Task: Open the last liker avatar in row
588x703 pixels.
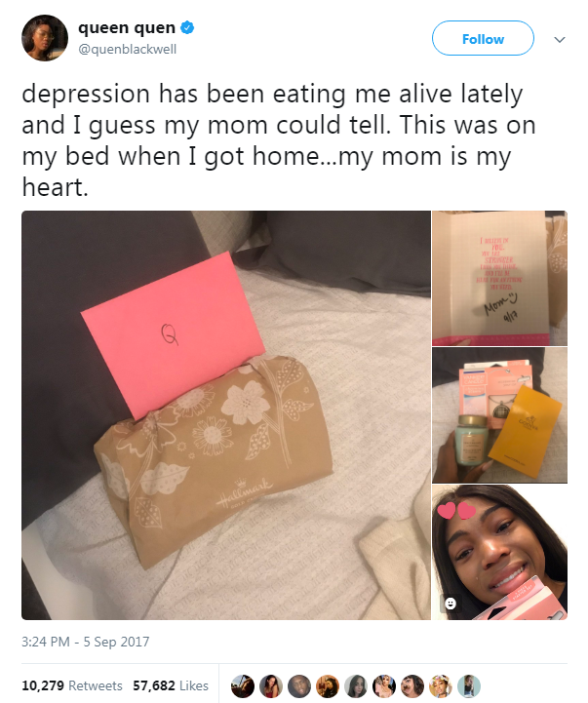Action: (469, 686)
